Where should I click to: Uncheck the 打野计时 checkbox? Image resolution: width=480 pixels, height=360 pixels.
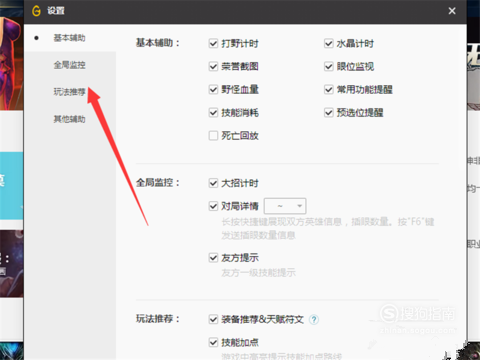coord(213,43)
